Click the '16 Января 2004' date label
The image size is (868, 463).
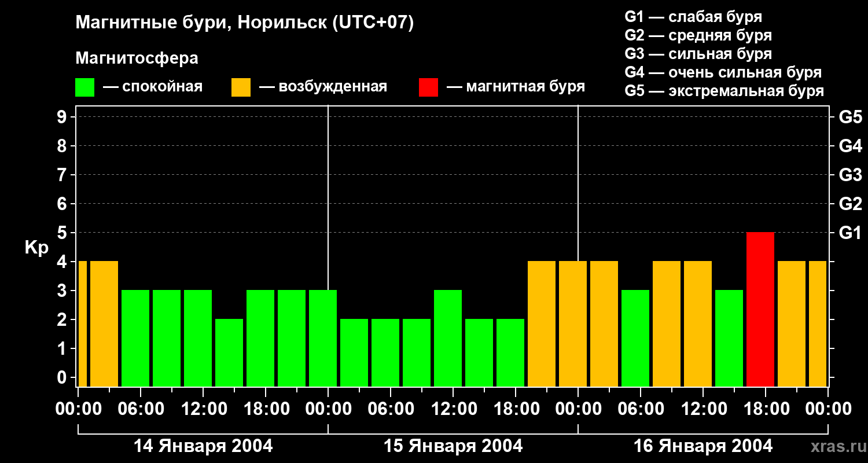point(703,446)
